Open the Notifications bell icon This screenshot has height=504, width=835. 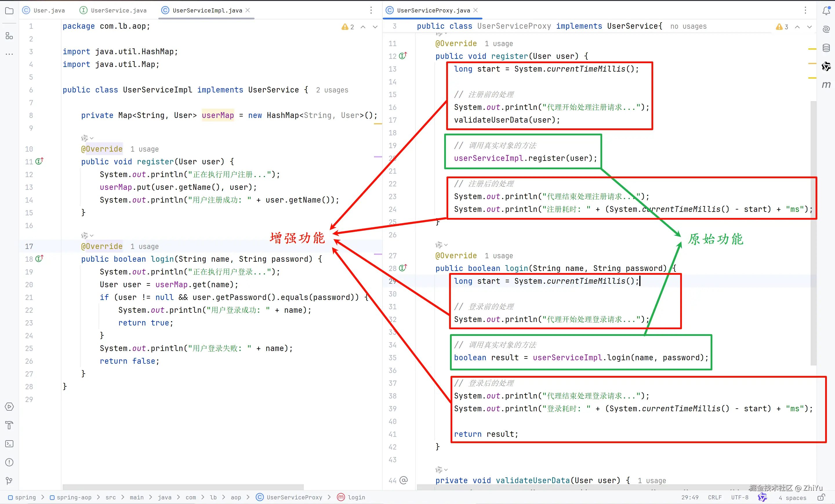coord(826,10)
